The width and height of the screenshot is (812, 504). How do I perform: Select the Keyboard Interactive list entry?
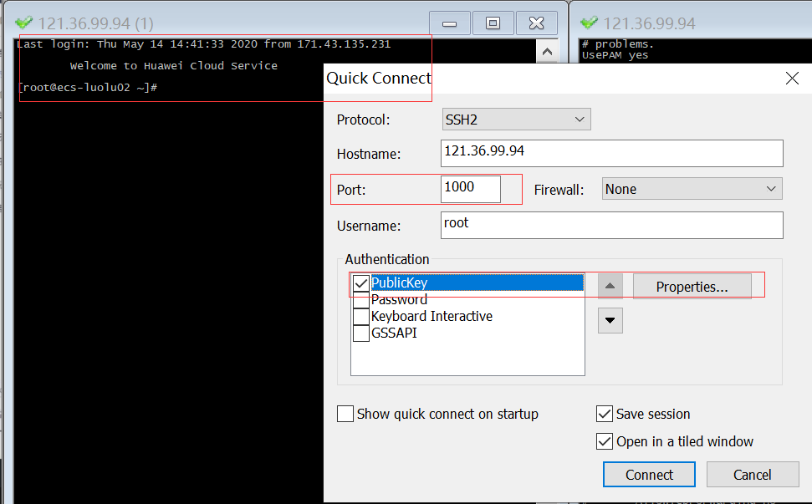click(x=432, y=316)
